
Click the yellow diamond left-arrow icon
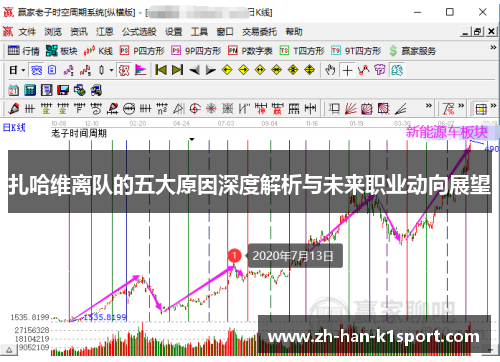click(x=227, y=70)
